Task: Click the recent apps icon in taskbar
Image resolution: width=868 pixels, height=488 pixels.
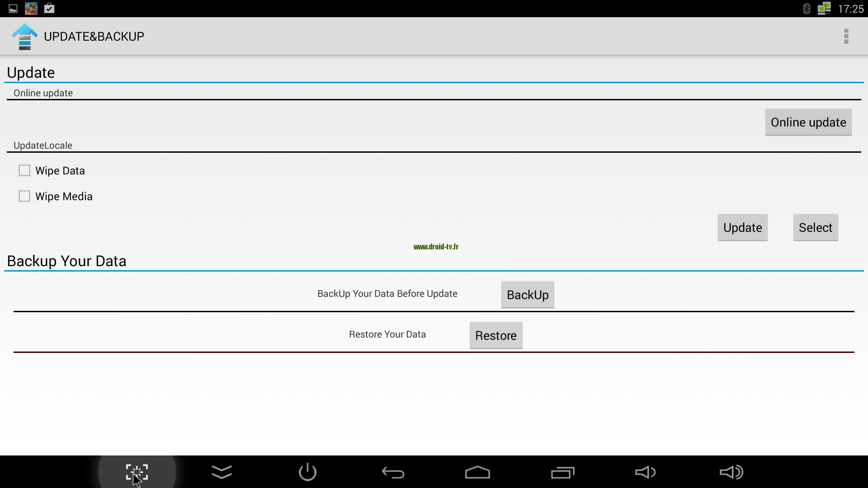Action: coord(561,471)
